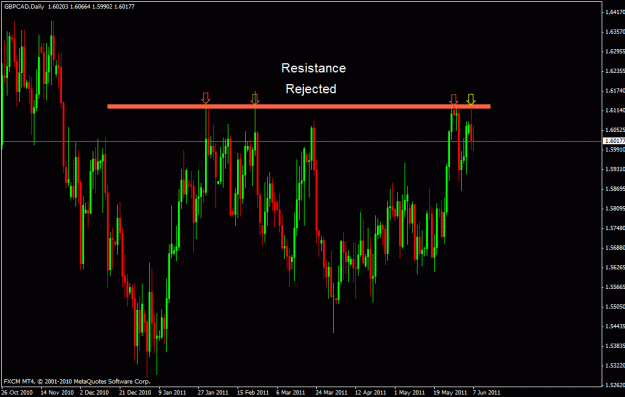Click the 9 Jan 2011 date label

pyautogui.click(x=172, y=393)
